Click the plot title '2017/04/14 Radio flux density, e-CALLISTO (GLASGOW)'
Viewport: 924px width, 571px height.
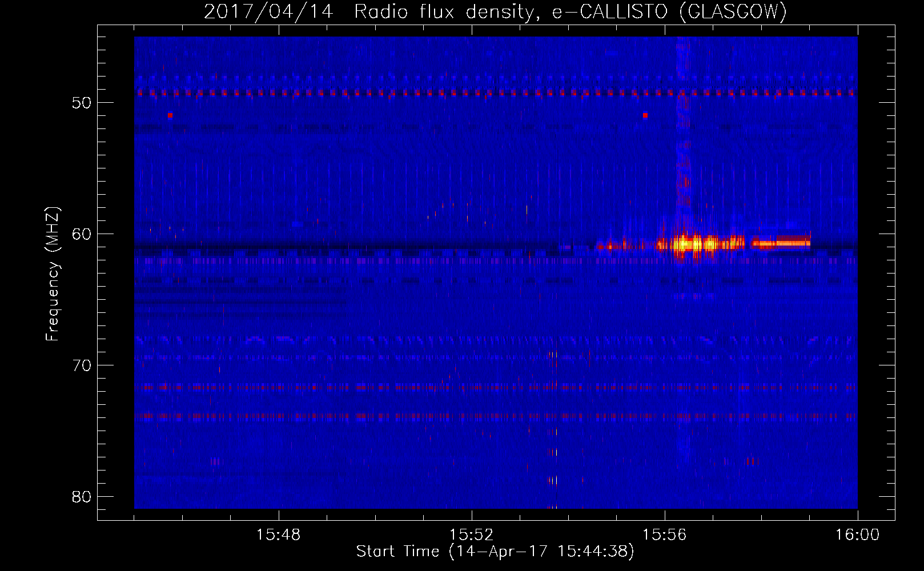pos(495,11)
